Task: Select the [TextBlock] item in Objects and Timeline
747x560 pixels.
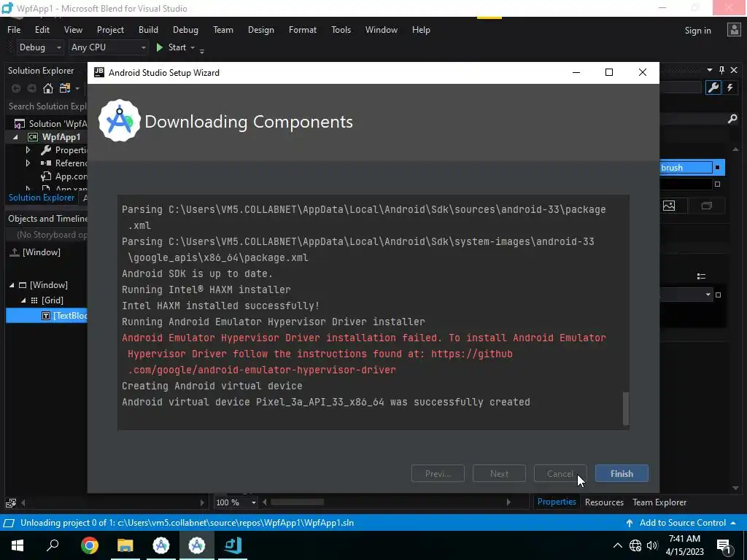Action: 47,316
